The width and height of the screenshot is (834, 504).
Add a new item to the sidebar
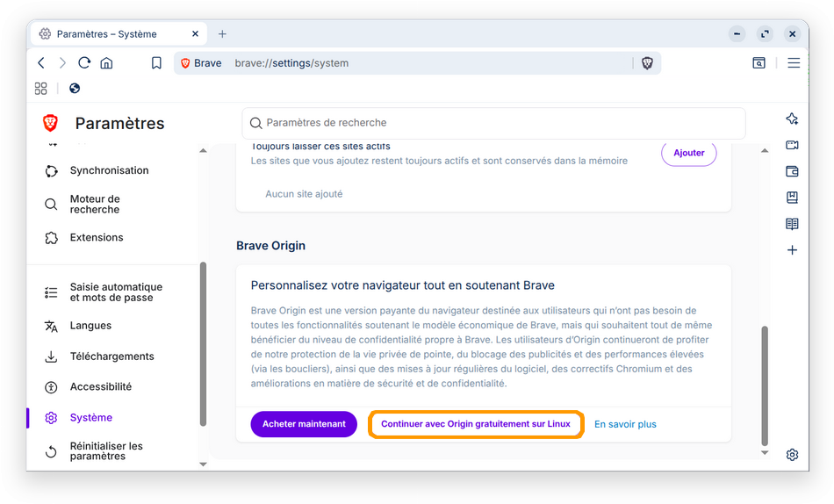click(x=792, y=250)
